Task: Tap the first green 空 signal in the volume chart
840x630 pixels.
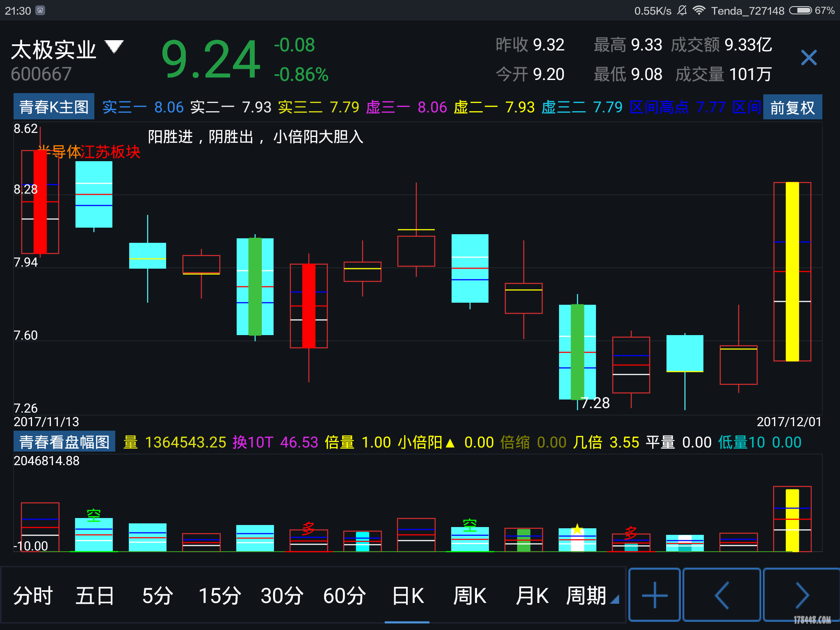Action: (x=94, y=515)
